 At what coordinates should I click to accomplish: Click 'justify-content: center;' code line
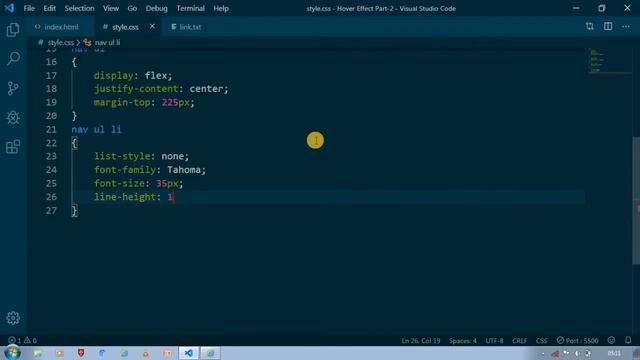pyautogui.click(x=161, y=89)
